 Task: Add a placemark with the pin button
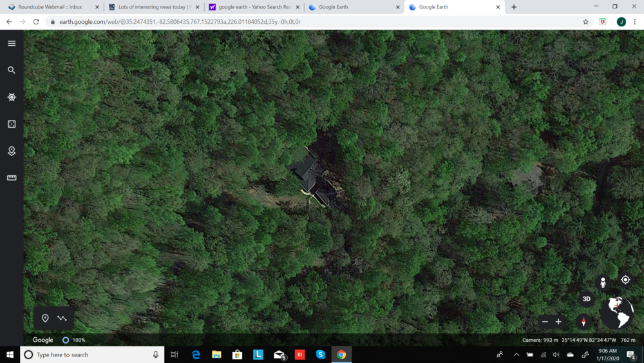(x=45, y=318)
